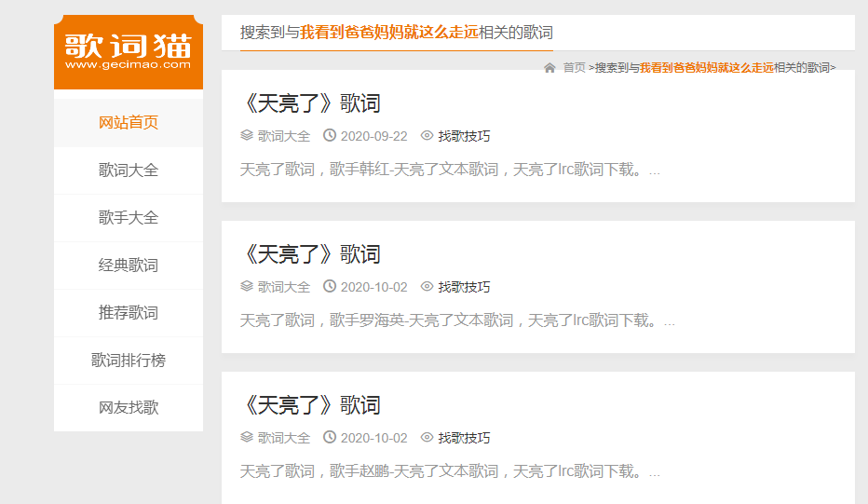868x504 pixels.
Task: Click the layers icon on the 赵鹏 result
Action: point(247,437)
